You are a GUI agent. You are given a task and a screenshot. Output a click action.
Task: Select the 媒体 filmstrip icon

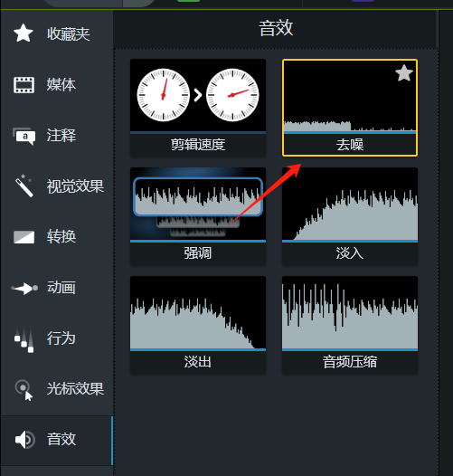pos(24,85)
